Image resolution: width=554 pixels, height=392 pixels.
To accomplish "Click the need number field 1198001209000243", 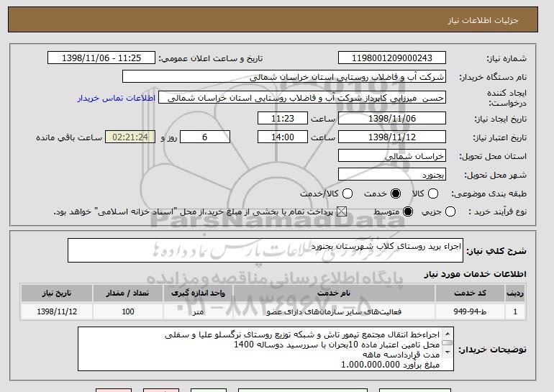I will point(392,58).
